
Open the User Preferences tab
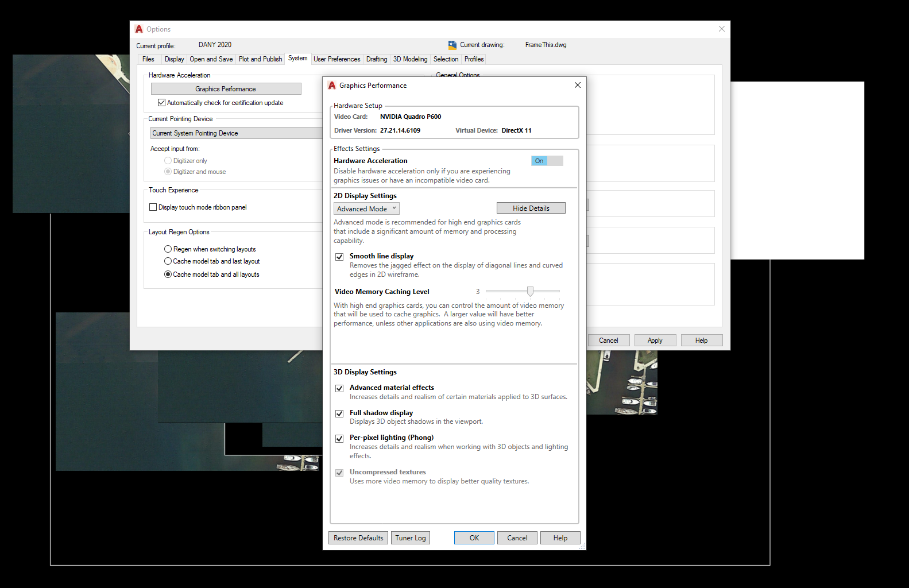click(x=337, y=59)
